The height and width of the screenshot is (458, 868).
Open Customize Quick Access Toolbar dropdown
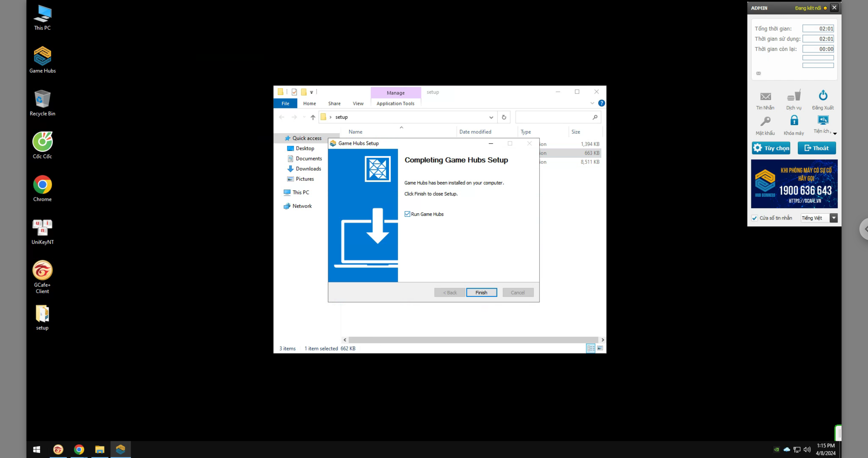tap(312, 92)
